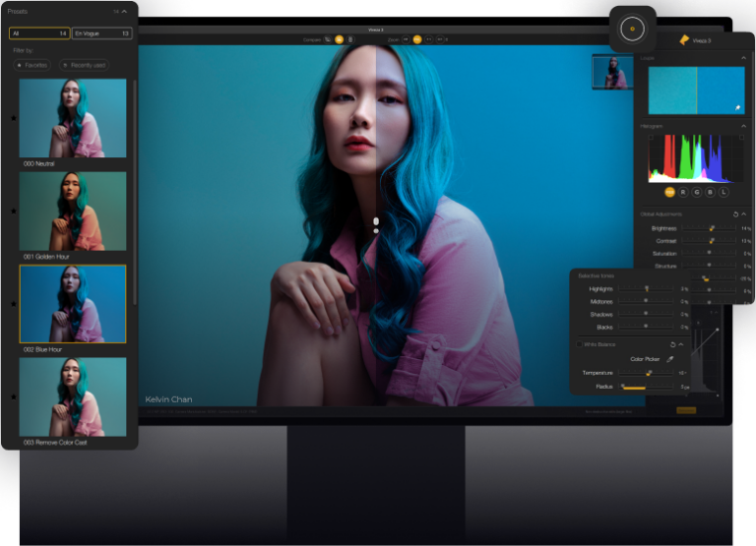Image resolution: width=756 pixels, height=546 pixels.
Task: Open the En Vogue presets tab
Action: (101, 33)
